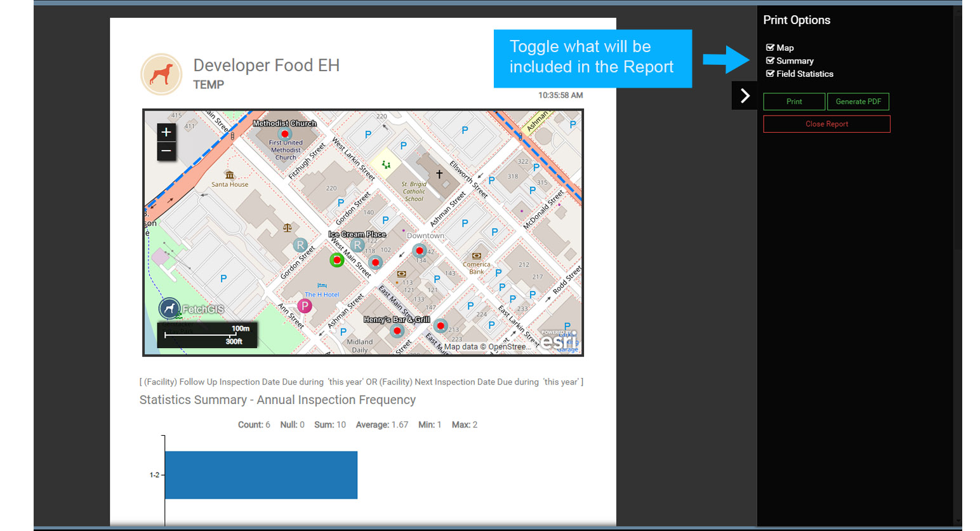Click the Statistics Summary heading

tap(277, 400)
